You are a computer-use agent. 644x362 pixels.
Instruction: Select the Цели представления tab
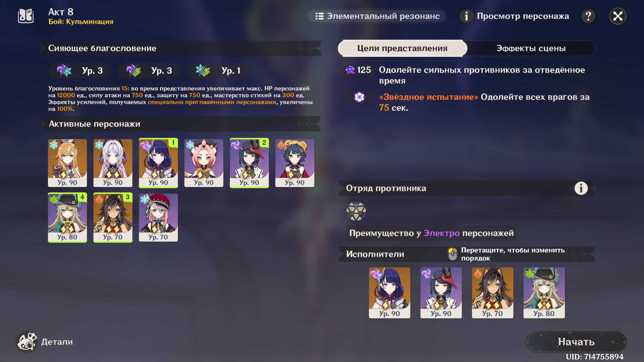point(402,48)
